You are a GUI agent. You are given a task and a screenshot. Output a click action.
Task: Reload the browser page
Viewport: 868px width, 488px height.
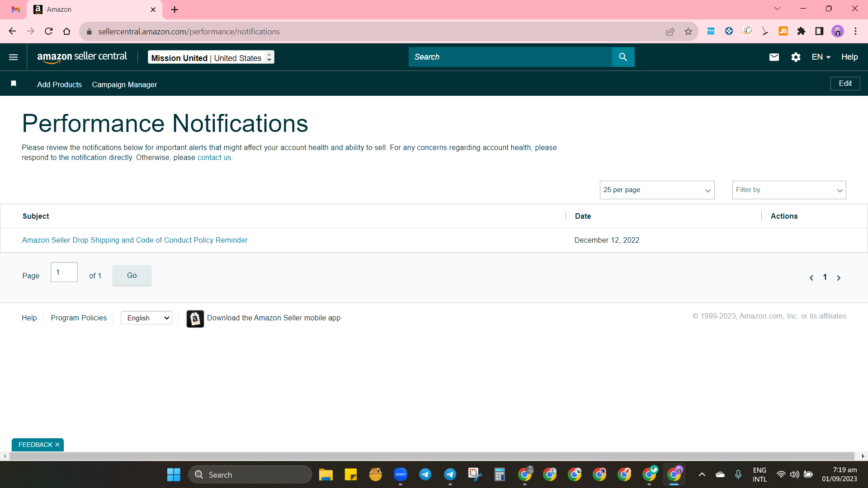click(x=49, y=31)
